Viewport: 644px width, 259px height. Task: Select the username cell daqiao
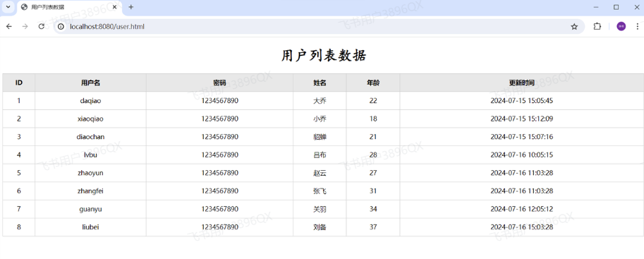click(x=90, y=101)
